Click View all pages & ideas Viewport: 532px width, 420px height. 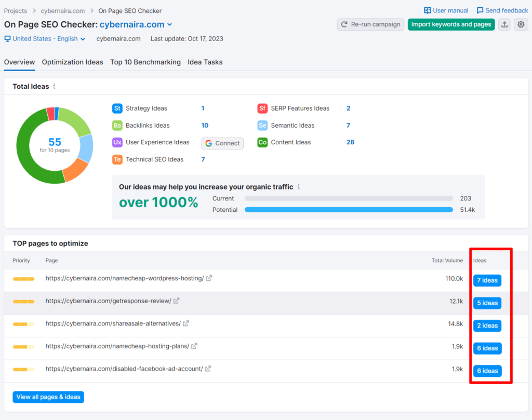48,397
